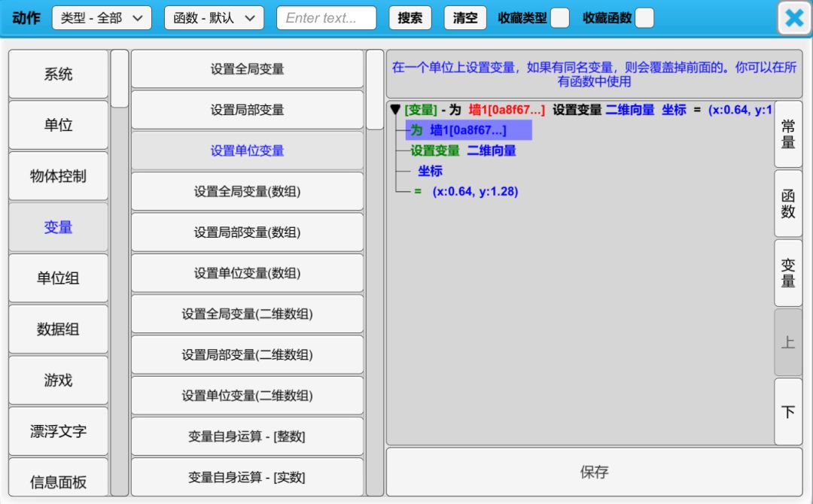Close the action dialog with X icon
The height and width of the screenshot is (504, 813).
point(794,18)
